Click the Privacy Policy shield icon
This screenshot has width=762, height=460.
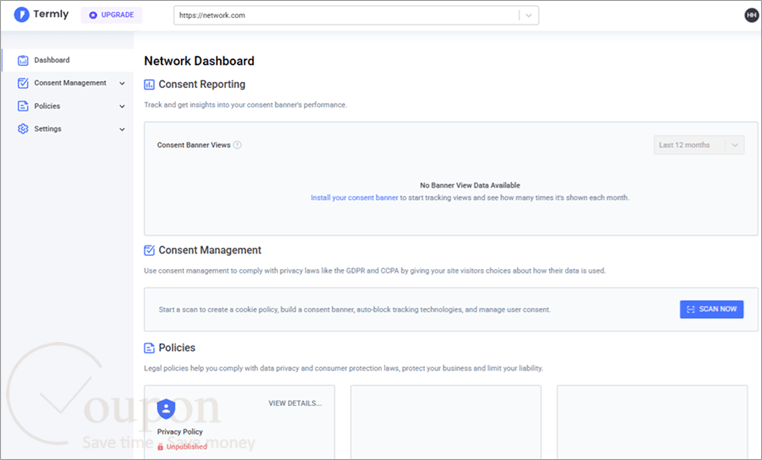point(166,409)
